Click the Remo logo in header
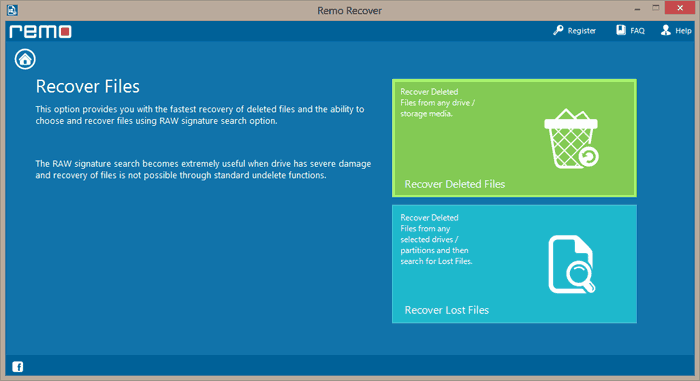The height and width of the screenshot is (381, 700). 40,32
